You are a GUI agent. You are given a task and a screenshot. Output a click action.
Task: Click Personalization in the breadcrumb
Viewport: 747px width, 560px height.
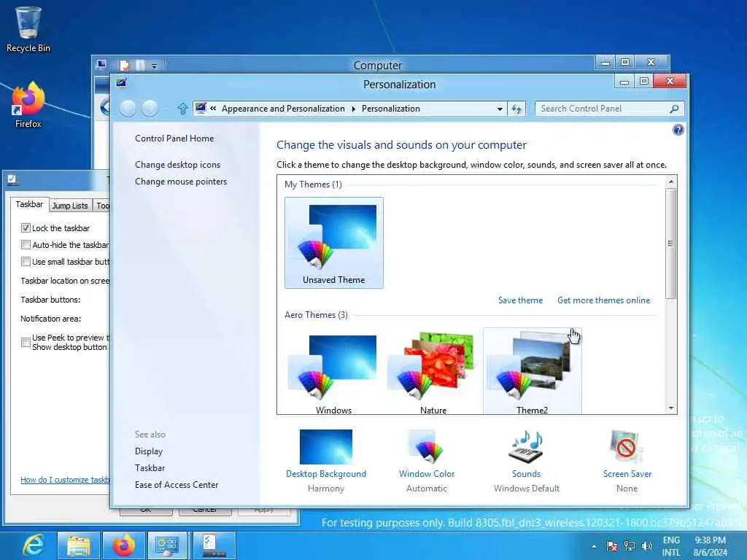coord(391,109)
